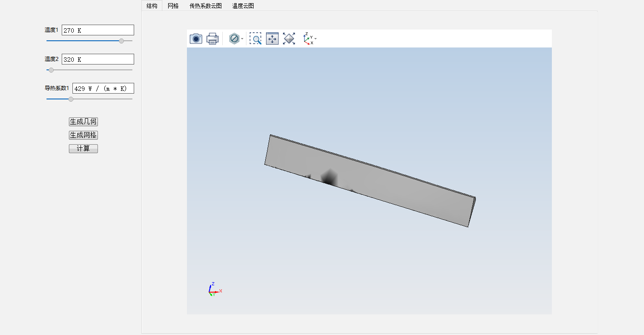Click the center/pan view icon
The height and width of the screenshot is (335, 644).
point(272,39)
